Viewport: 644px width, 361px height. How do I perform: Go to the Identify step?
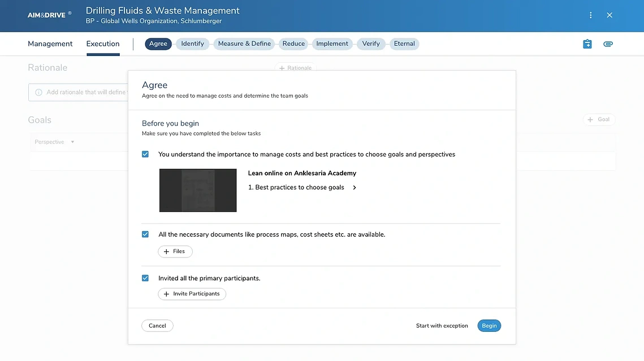(193, 44)
